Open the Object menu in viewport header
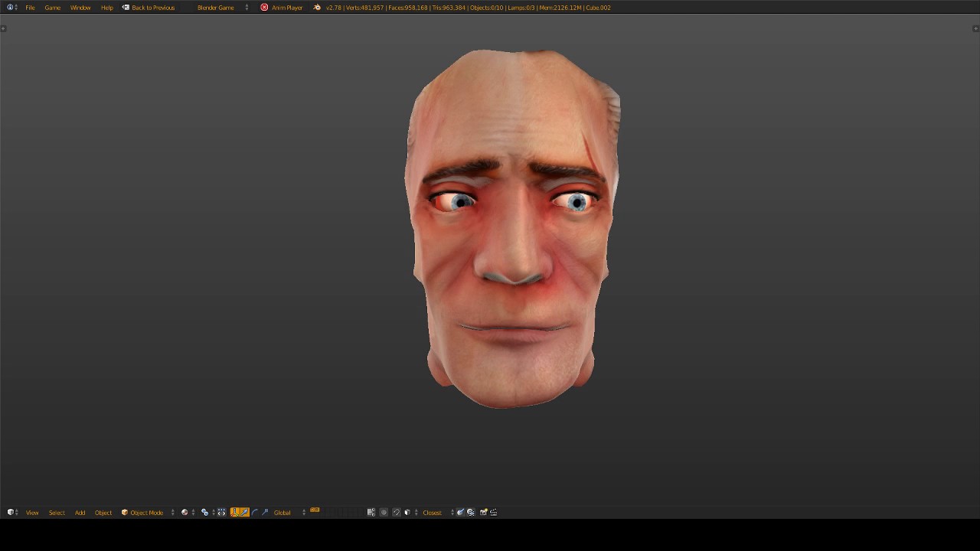980x551 pixels. (103, 513)
